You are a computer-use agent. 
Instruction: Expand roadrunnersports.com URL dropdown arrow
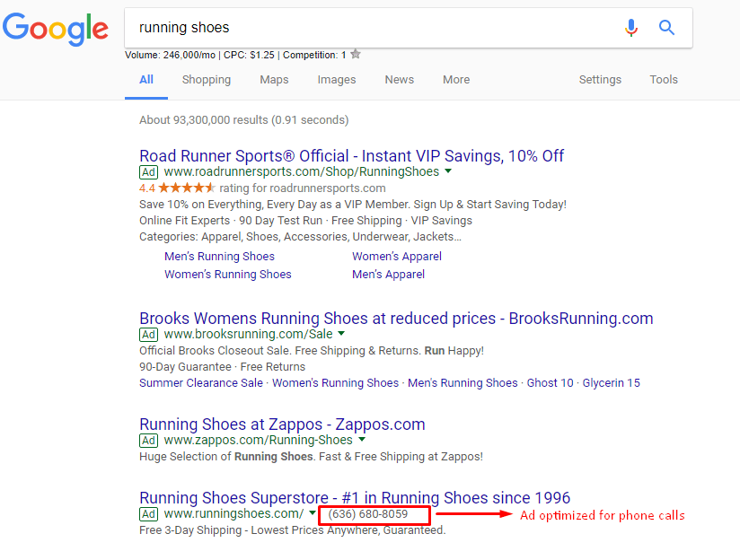tap(448, 171)
